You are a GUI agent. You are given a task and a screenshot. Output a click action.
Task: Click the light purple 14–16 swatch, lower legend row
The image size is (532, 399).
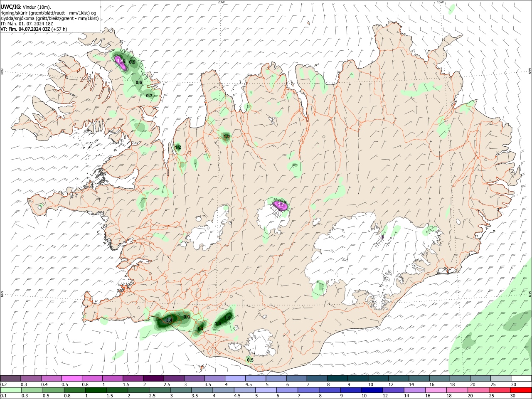point(415,390)
